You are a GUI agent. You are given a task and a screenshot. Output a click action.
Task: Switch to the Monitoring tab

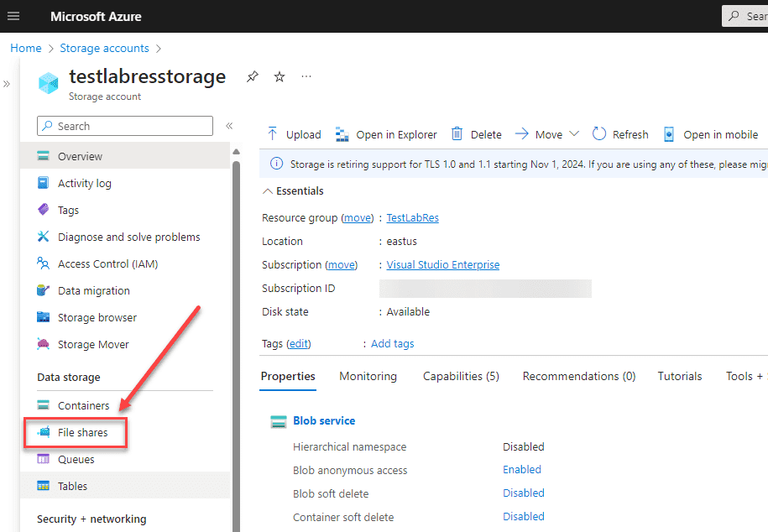click(x=368, y=376)
